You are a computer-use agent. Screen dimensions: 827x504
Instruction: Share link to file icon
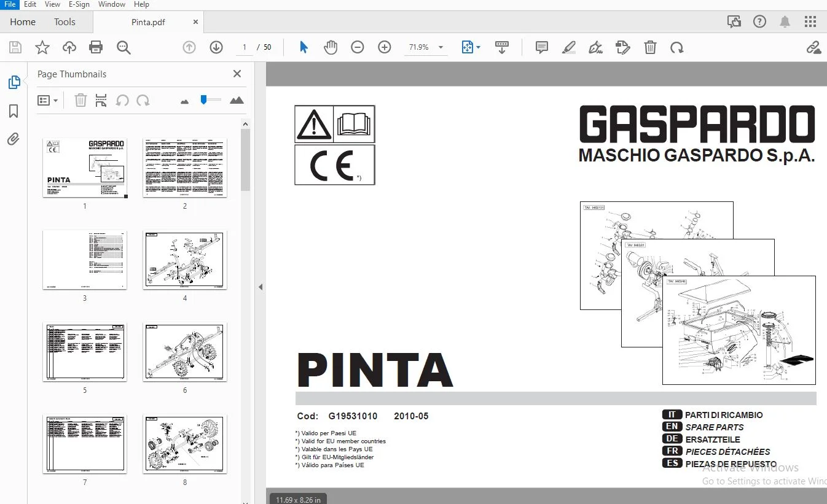pos(813,47)
